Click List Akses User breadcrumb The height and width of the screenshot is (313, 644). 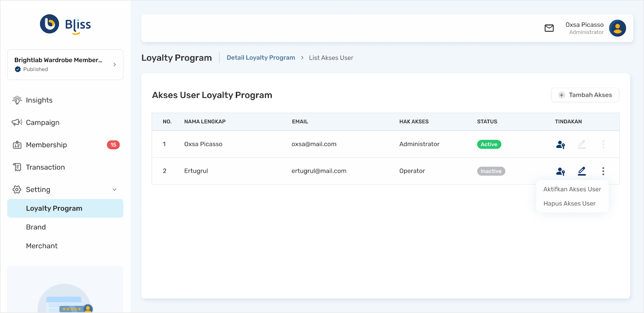331,58
